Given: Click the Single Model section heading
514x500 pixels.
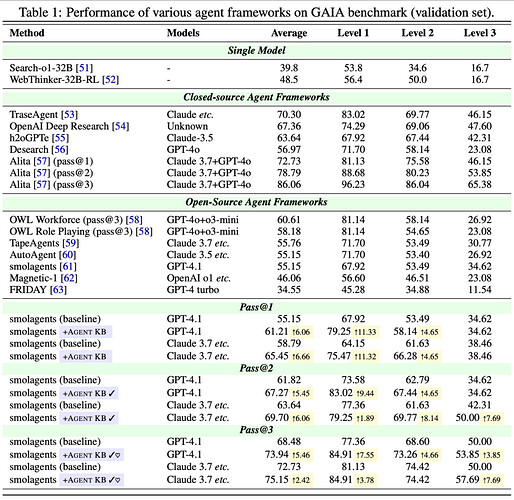Looking at the screenshot, I should 257,51.
